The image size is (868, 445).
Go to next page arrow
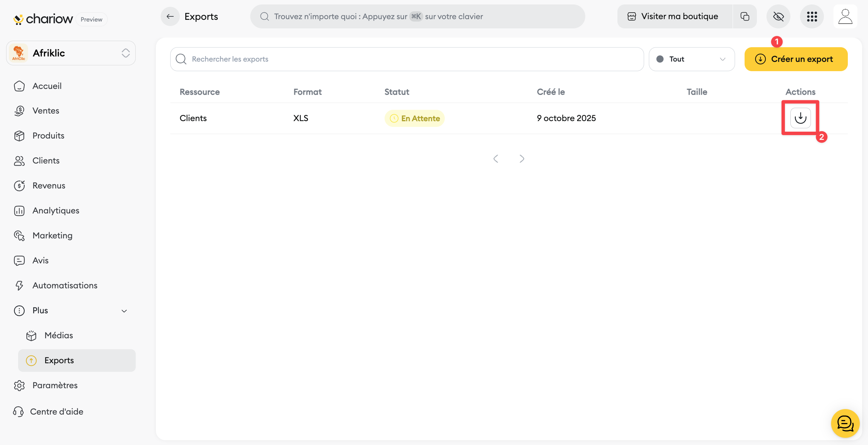522,159
